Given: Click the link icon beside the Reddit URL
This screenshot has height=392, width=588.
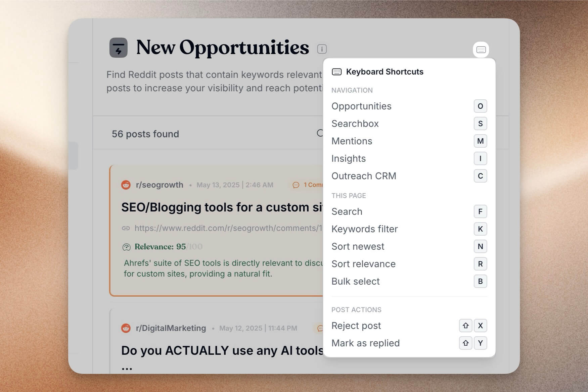Looking at the screenshot, I should [x=126, y=228].
